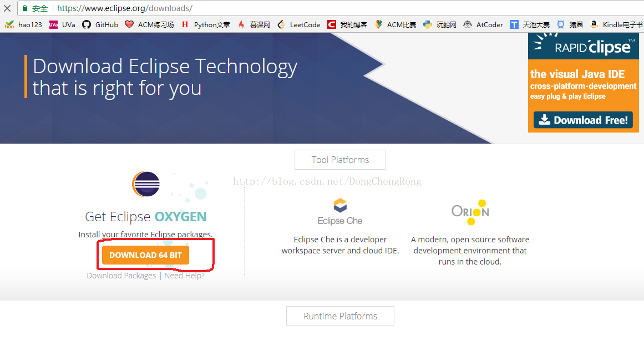The width and height of the screenshot is (644, 351).
Task: Click the Eclipse Oxygen logo icon
Action: (146, 184)
